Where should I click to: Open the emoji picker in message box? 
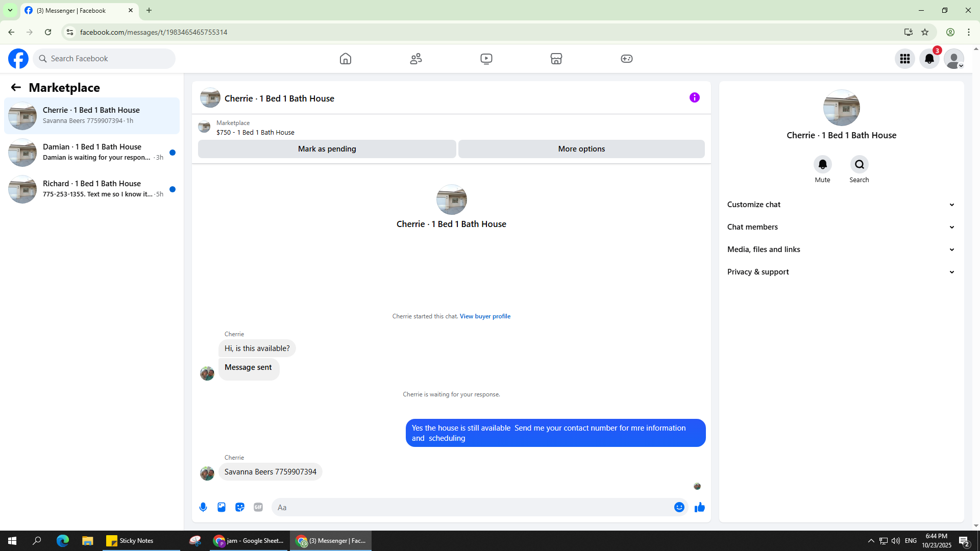[679, 507]
